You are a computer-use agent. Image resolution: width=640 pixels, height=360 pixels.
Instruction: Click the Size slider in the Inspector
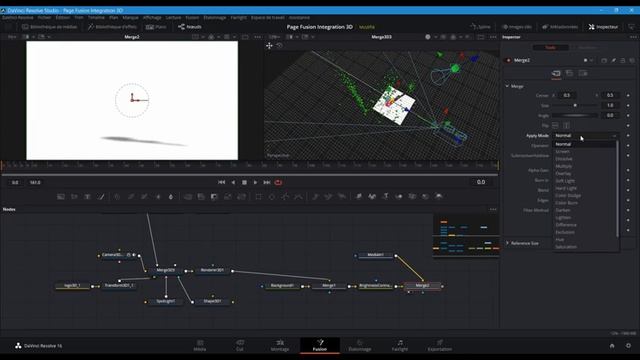575,105
